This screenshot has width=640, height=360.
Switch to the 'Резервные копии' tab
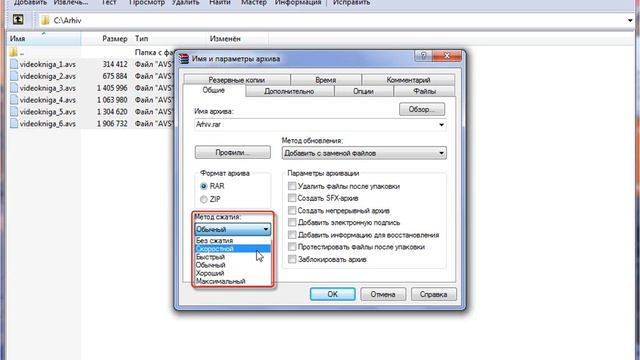237,80
